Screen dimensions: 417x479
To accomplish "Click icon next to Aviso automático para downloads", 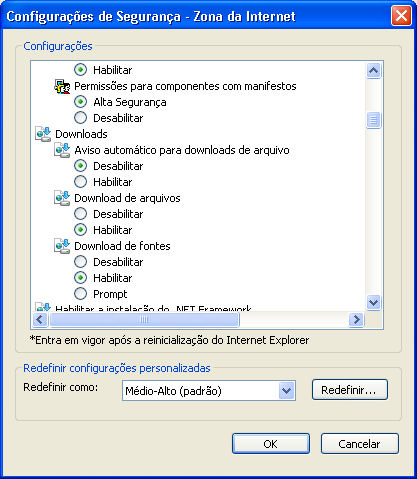I will pyautogui.click(x=62, y=150).
